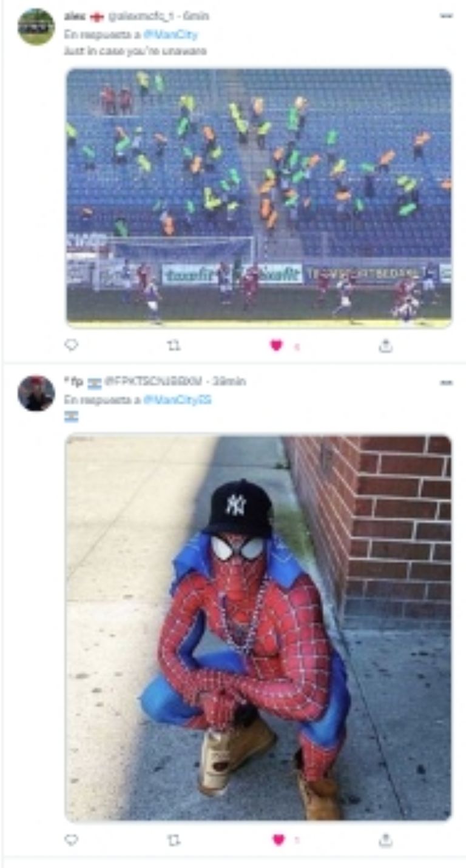Image resolution: width=466 pixels, height=868 pixels.
Task: Reply to alec's stadium tweet
Action: pos(72,345)
